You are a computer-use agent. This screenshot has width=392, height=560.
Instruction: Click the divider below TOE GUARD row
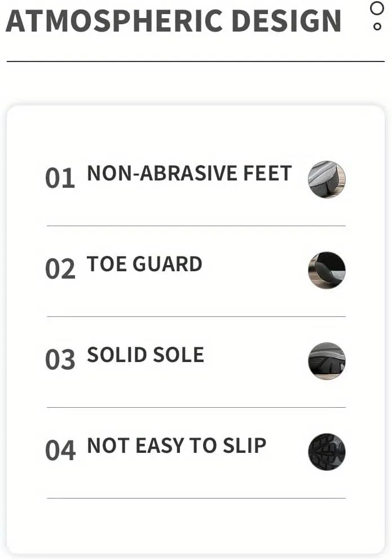coord(196,316)
